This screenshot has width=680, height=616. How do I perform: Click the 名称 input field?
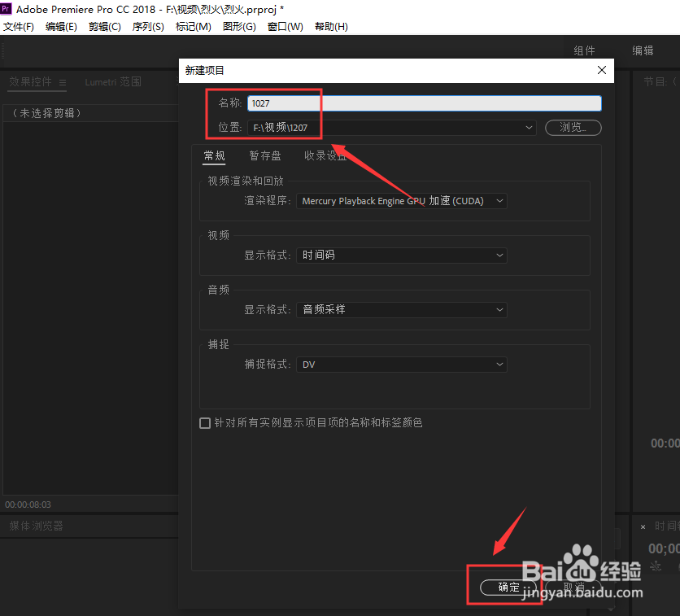424,103
